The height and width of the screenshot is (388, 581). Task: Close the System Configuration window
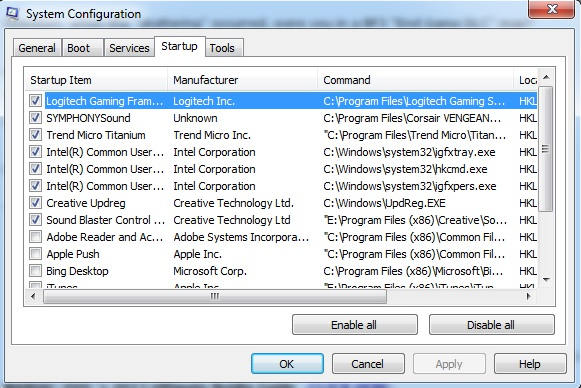click(x=552, y=9)
